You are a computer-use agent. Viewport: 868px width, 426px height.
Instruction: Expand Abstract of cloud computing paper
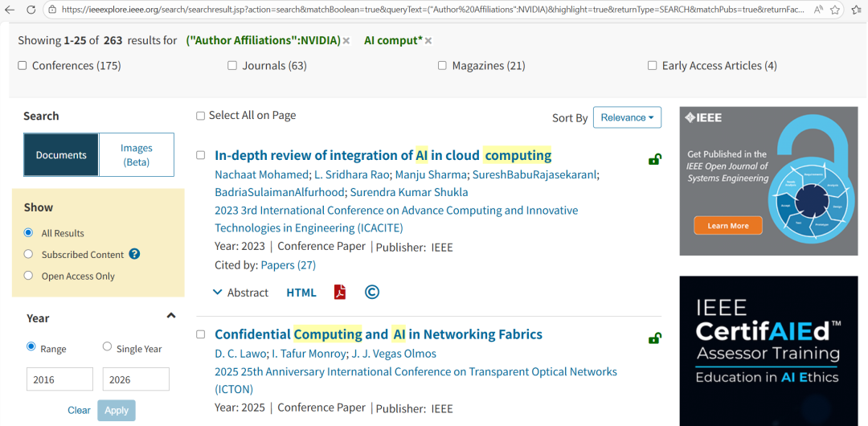click(241, 293)
